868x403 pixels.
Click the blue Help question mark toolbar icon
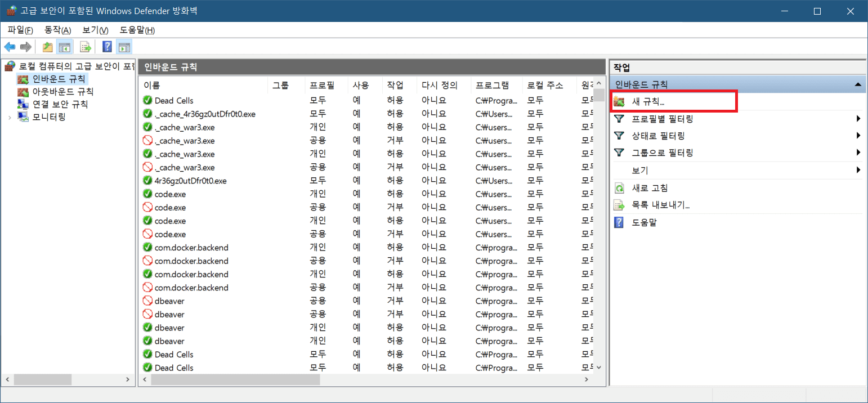coord(107,47)
